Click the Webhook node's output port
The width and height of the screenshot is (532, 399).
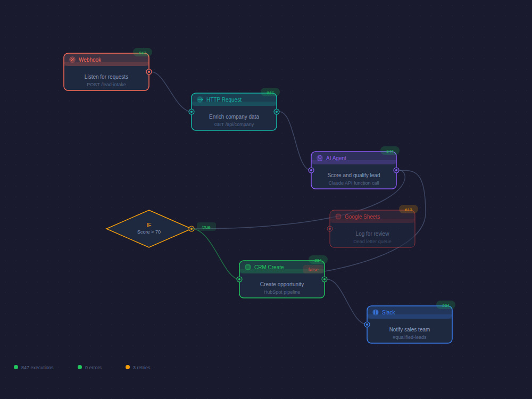(149, 72)
